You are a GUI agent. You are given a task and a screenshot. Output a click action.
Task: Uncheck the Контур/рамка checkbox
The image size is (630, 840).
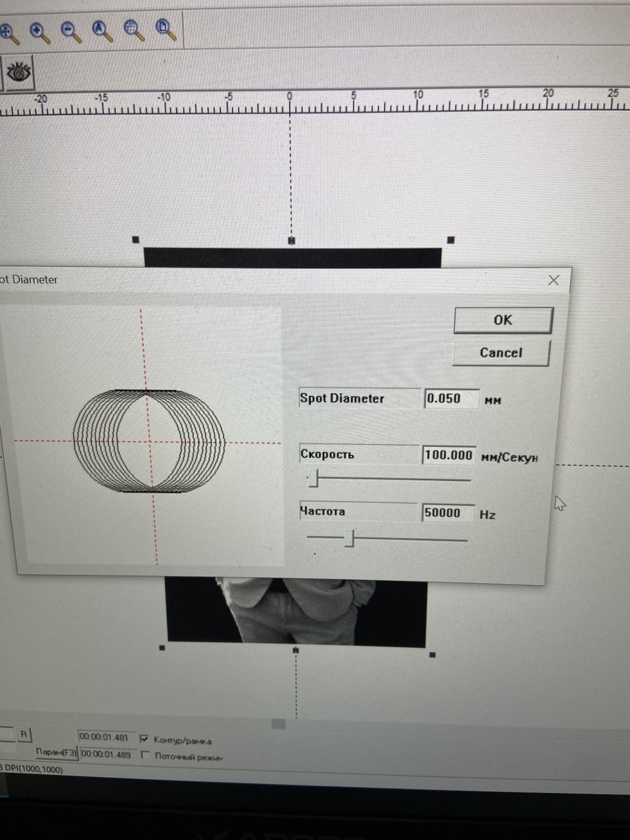144,739
